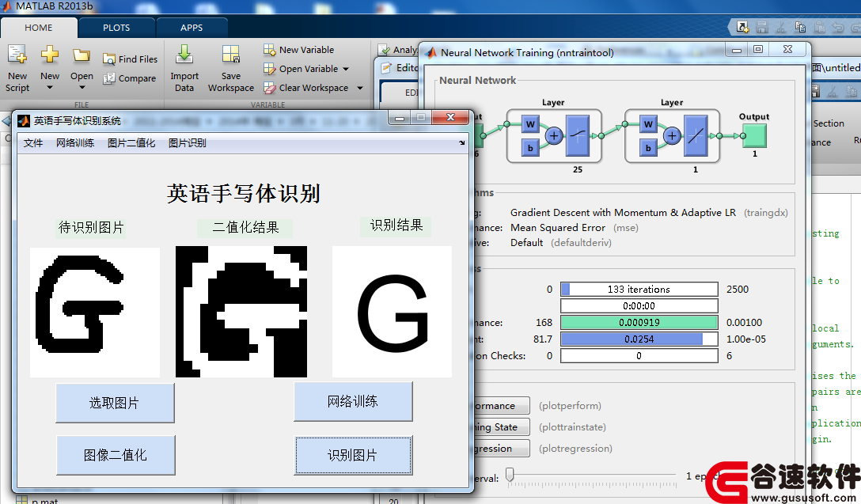Switch to the APPS tab
The width and height of the screenshot is (861, 504).
pyautogui.click(x=192, y=28)
